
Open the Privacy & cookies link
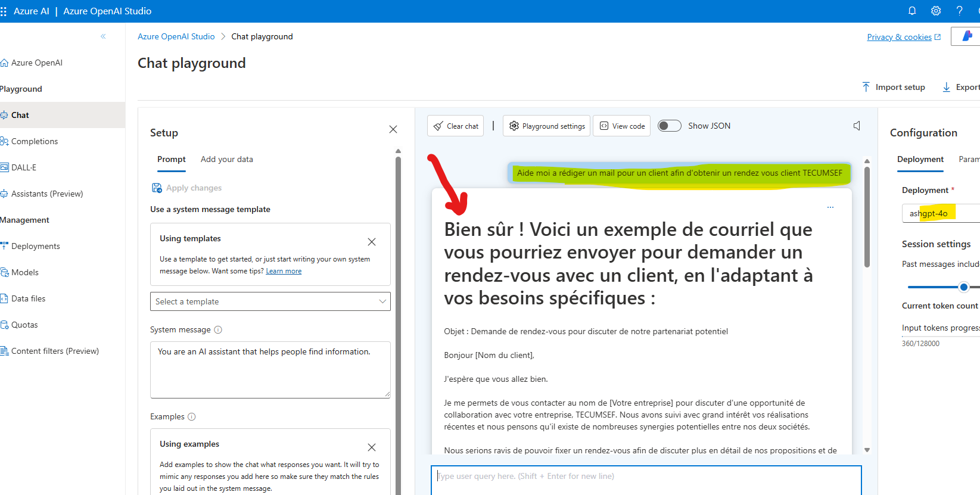point(903,37)
